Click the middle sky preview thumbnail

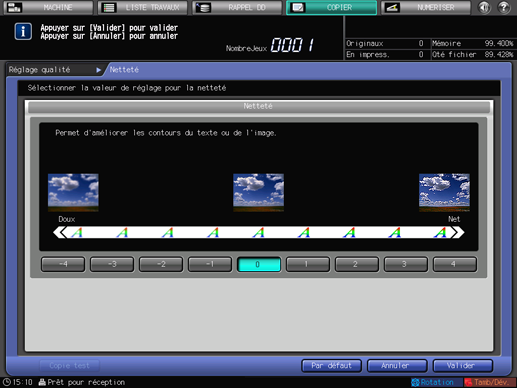pos(259,192)
